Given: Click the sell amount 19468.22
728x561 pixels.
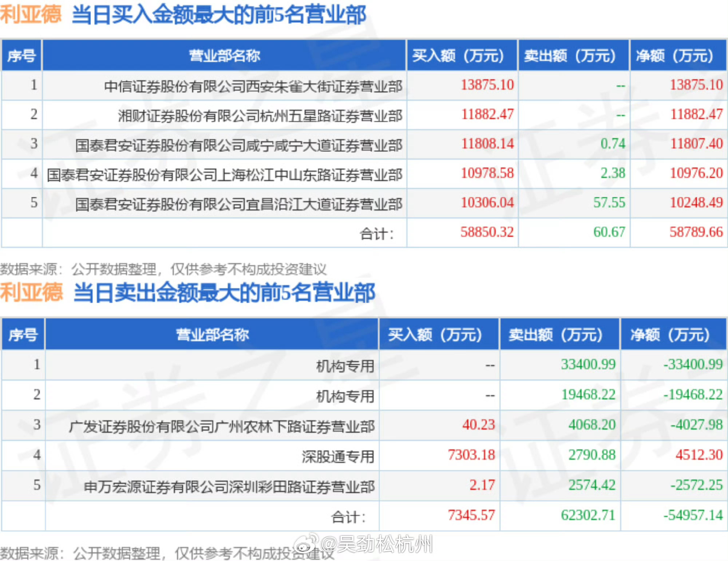Looking at the screenshot, I should coord(588,394).
